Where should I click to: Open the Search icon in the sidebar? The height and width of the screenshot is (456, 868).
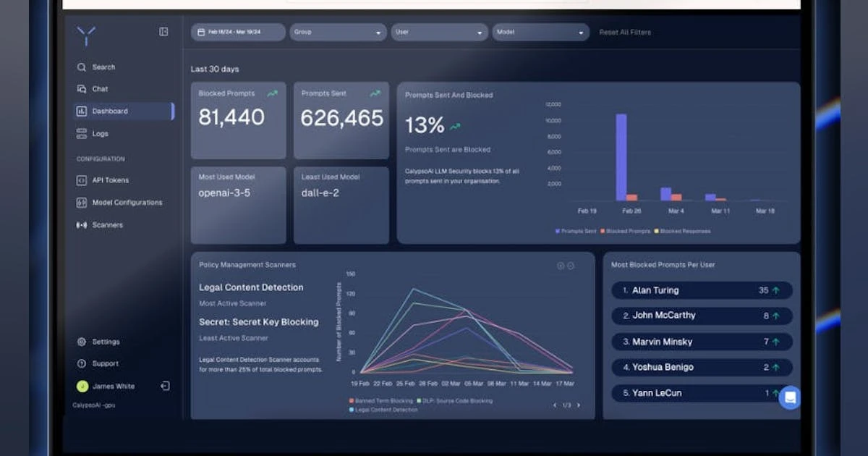pyautogui.click(x=82, y=67)
